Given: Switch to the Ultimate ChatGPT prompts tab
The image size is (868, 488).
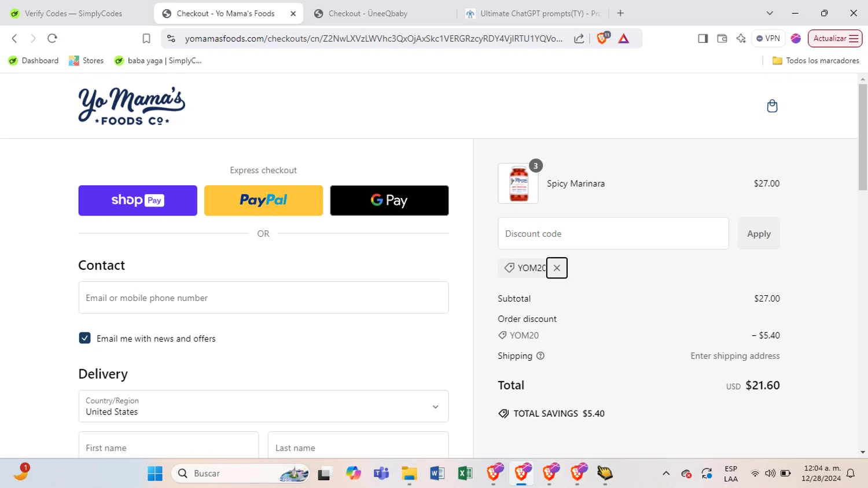Looking at the screenshot, I should pos(532,13).
